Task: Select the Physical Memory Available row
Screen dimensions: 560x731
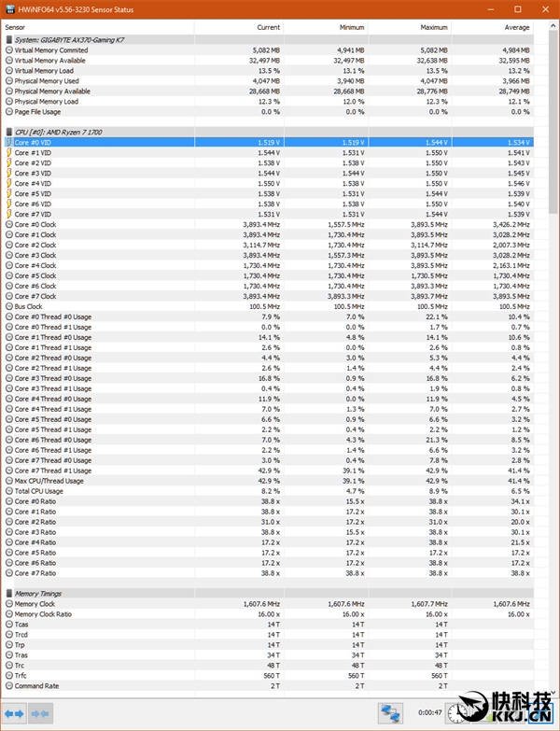Action: [268, 91]
